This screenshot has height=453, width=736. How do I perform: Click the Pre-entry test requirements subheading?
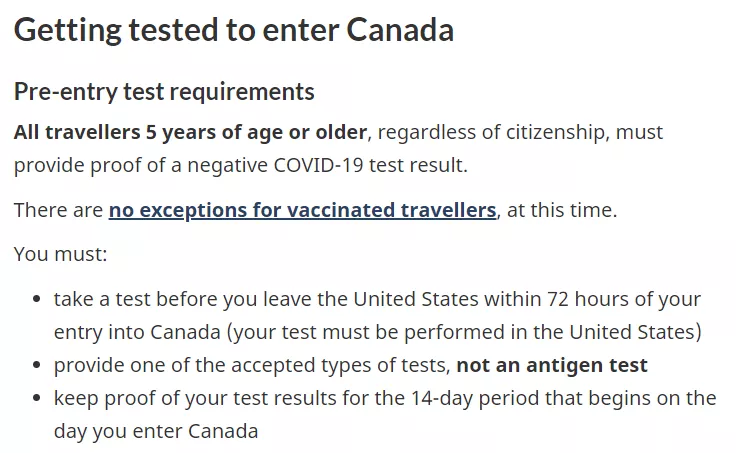(164, 92)
